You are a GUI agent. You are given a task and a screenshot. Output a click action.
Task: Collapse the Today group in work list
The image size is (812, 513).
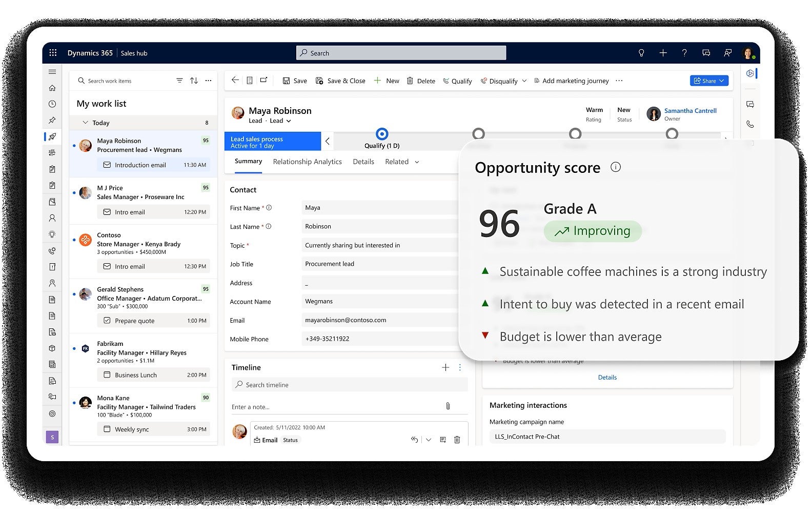85,123
